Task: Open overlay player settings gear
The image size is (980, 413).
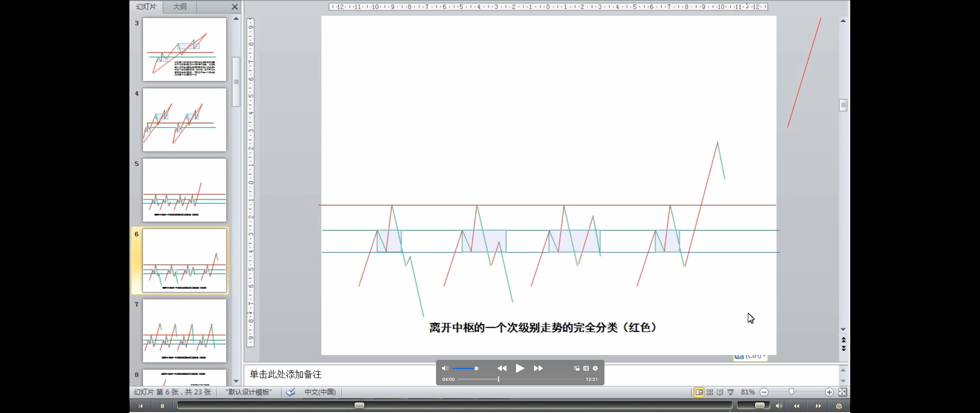Action: tap(595, 368)
